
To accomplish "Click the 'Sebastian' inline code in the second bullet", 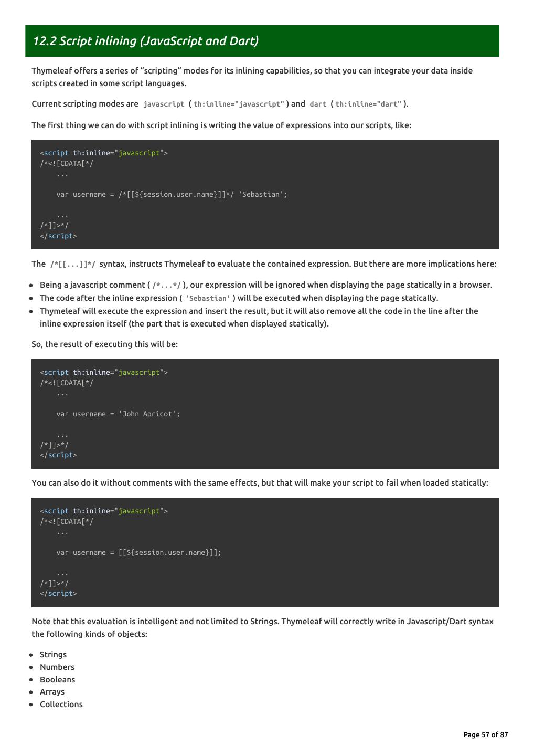I will [208, 299].
